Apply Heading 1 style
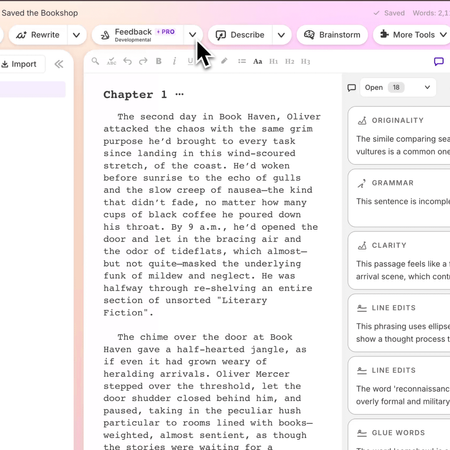The height and width of the screenshot is (450, 450). (273, 61)
